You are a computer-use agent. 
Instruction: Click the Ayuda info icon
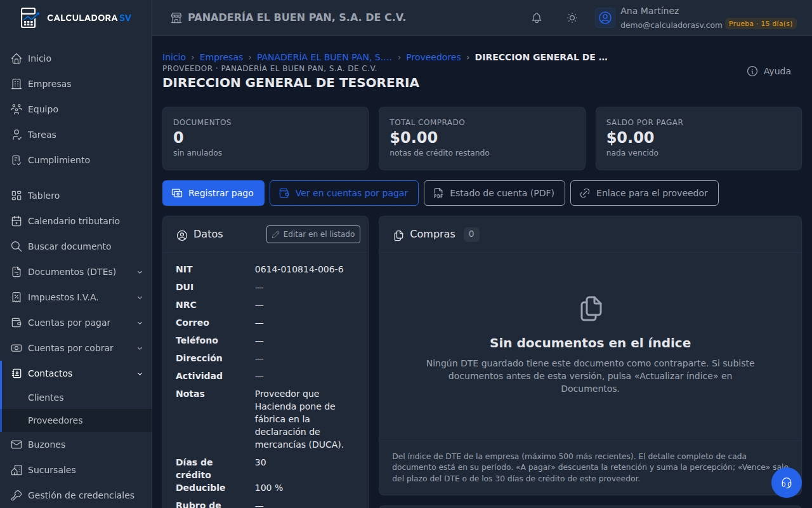pos(752,71)
